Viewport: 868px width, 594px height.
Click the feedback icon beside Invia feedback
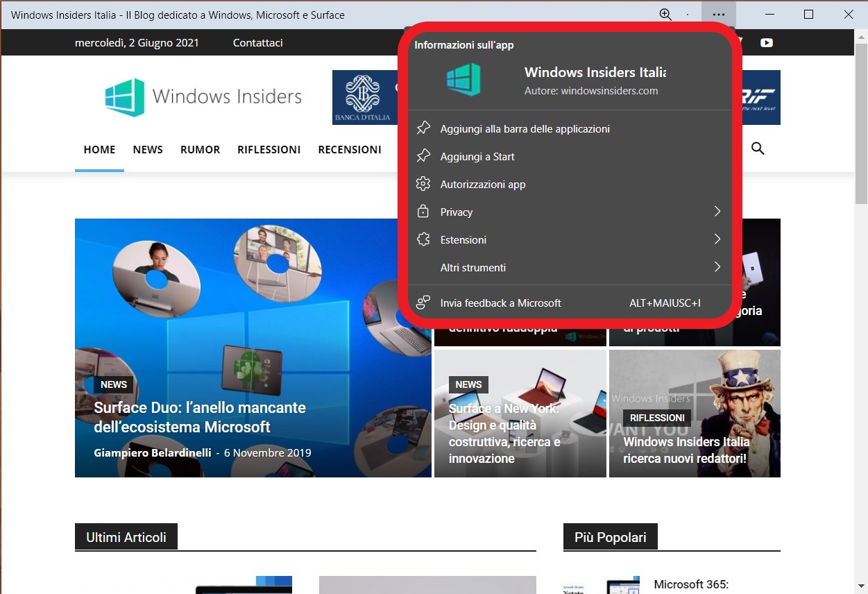point(423,303)
